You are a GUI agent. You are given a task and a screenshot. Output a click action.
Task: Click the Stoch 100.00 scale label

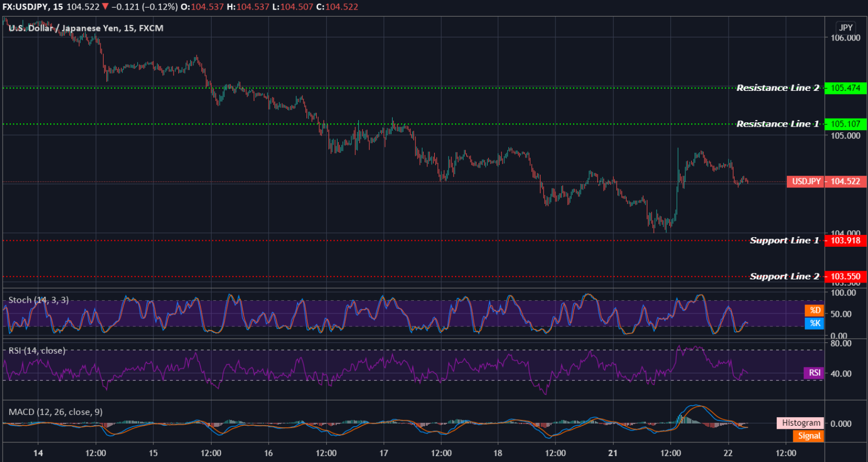click(x=843, y=293)
